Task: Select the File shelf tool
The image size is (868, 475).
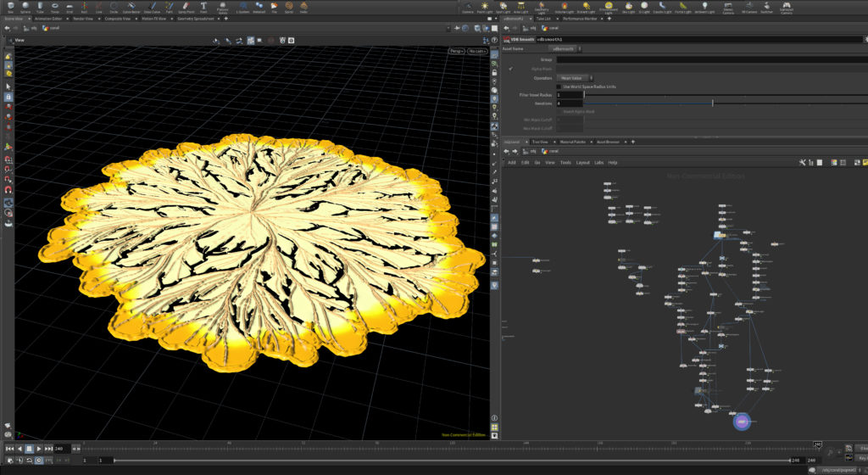Action: (274, 7)
